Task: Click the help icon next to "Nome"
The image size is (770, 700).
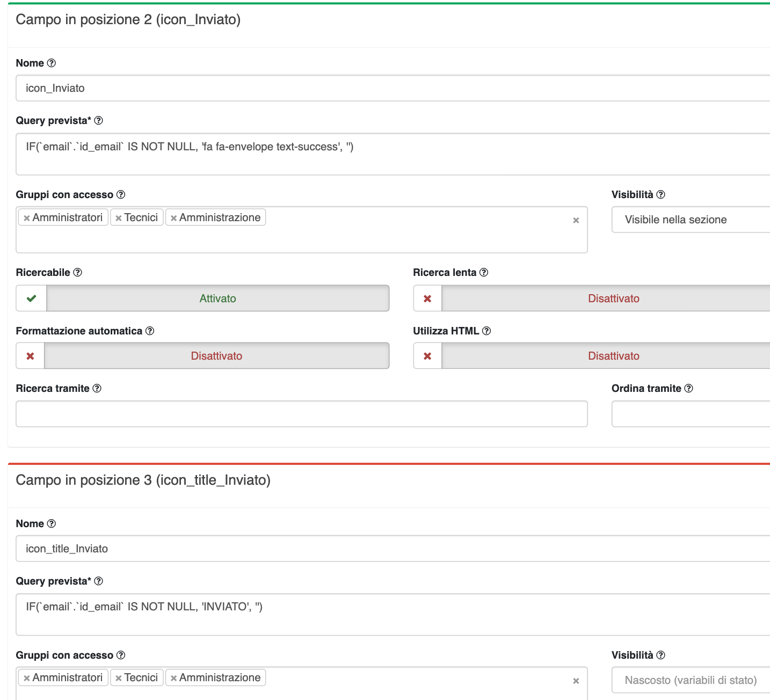Action: (51, 63)
